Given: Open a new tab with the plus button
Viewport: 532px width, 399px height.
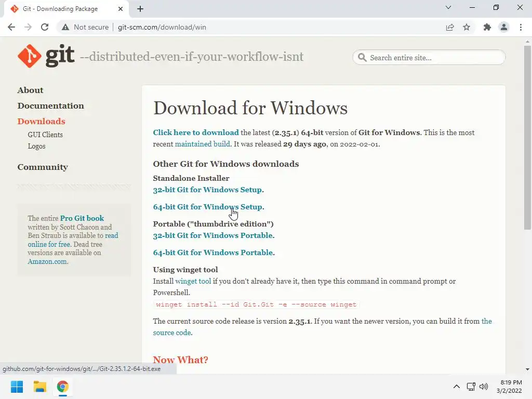Looking at the screenshot, I should pos(140,9).
